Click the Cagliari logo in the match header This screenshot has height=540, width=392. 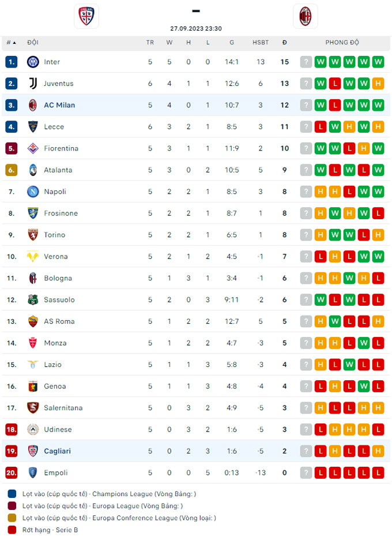[x=86, y=16]
